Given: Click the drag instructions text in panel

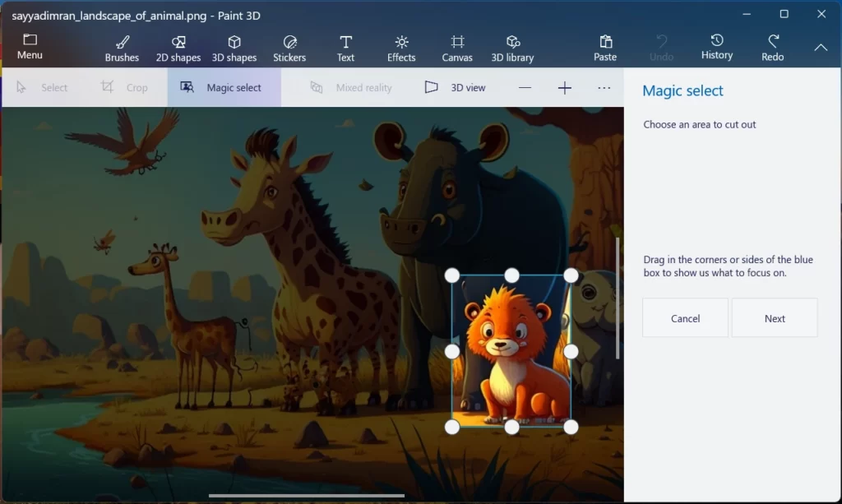Looking at the screenshot, I should (729, 266).
